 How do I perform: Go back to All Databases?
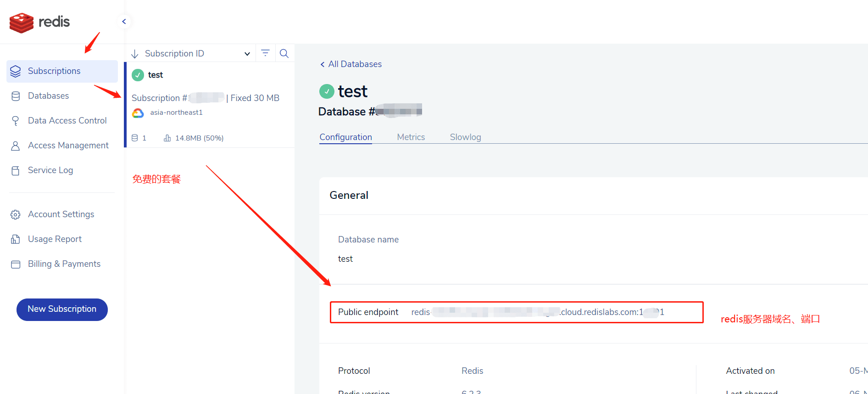[351, 64]
